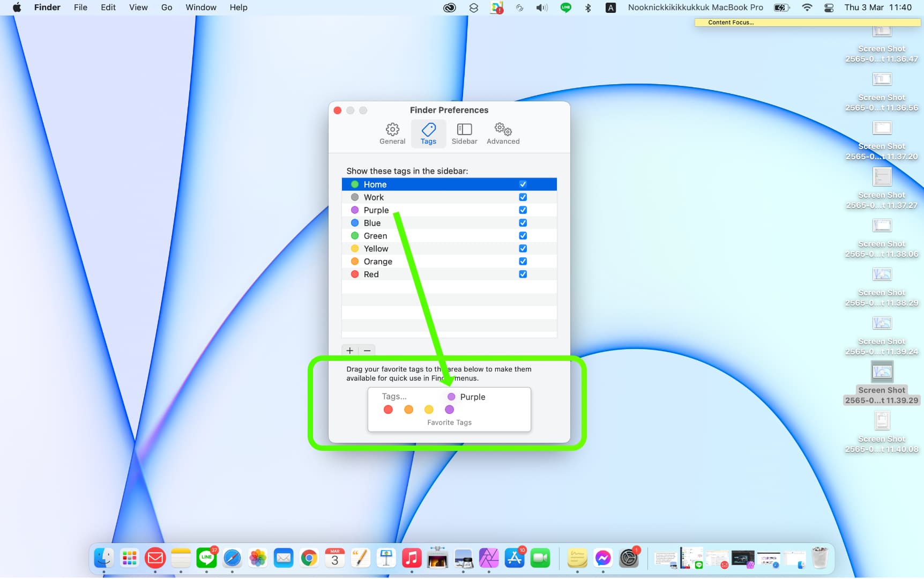This screenshot has height=579, width=924.
Task: Open the Calendar app from the Dock
Action: pos(335,558)
